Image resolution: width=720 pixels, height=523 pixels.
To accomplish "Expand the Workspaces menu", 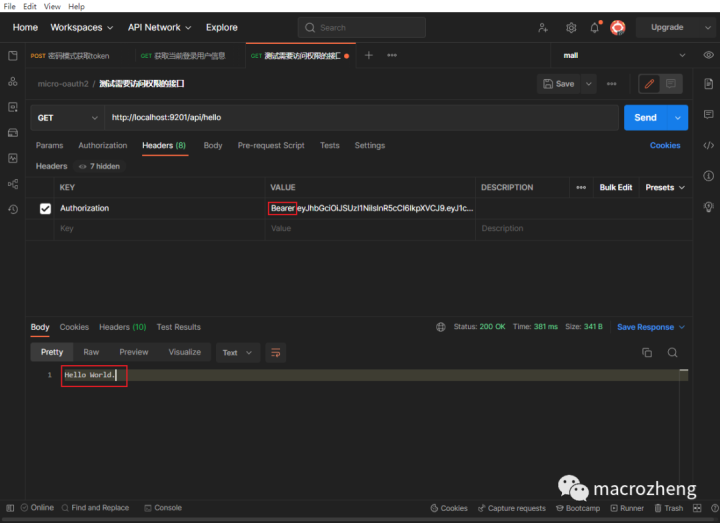I will click(82, 28).
